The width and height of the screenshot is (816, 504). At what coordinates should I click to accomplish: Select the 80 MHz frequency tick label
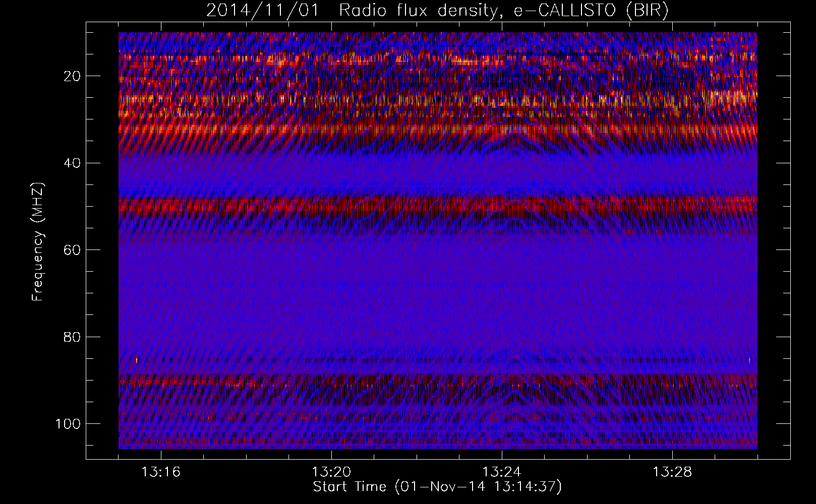click(72, 337)
